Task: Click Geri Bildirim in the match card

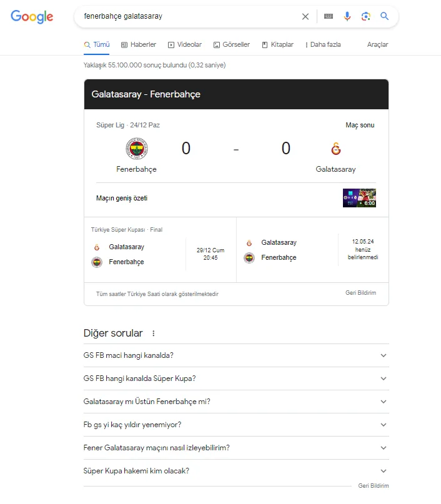Action: (x=360, y=293)
